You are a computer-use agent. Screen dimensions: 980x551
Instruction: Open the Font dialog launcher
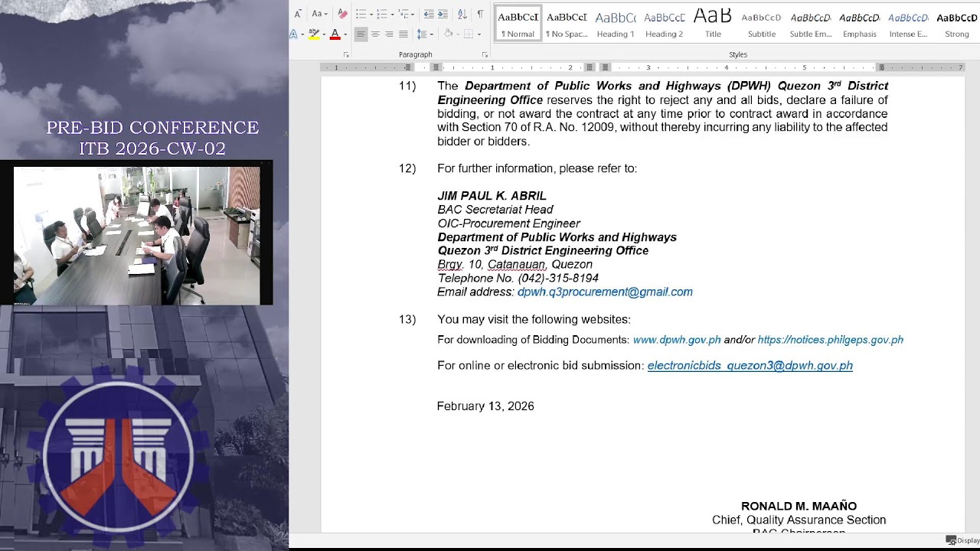[346, 55]
